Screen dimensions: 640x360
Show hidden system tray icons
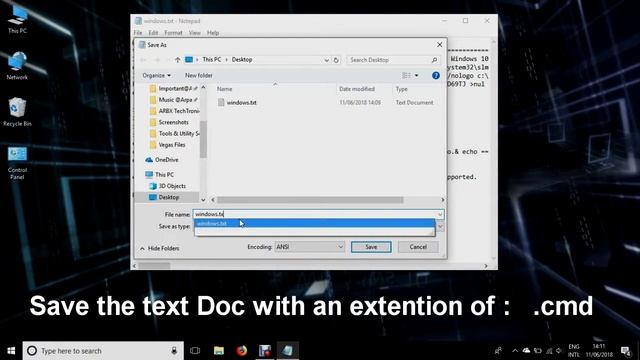pyautogui.click(x=515, y=351)
